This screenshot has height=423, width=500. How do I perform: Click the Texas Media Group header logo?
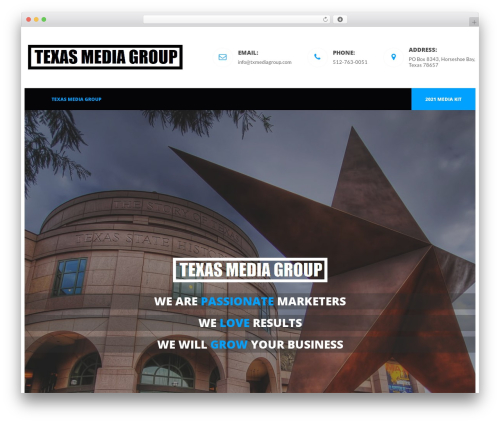[x=105, y=57]
